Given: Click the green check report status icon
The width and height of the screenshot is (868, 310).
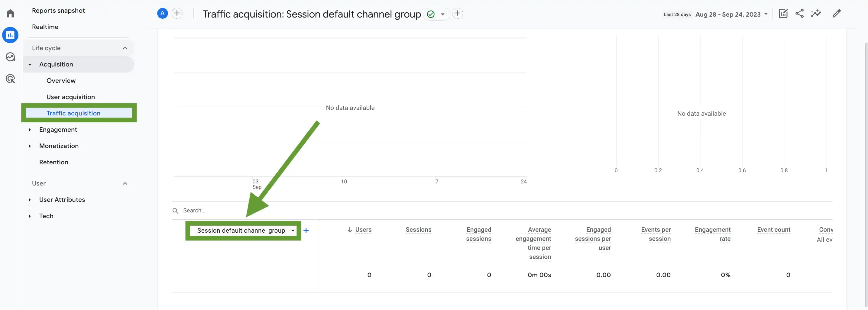Looking at the screenshot, I should 431,14.
